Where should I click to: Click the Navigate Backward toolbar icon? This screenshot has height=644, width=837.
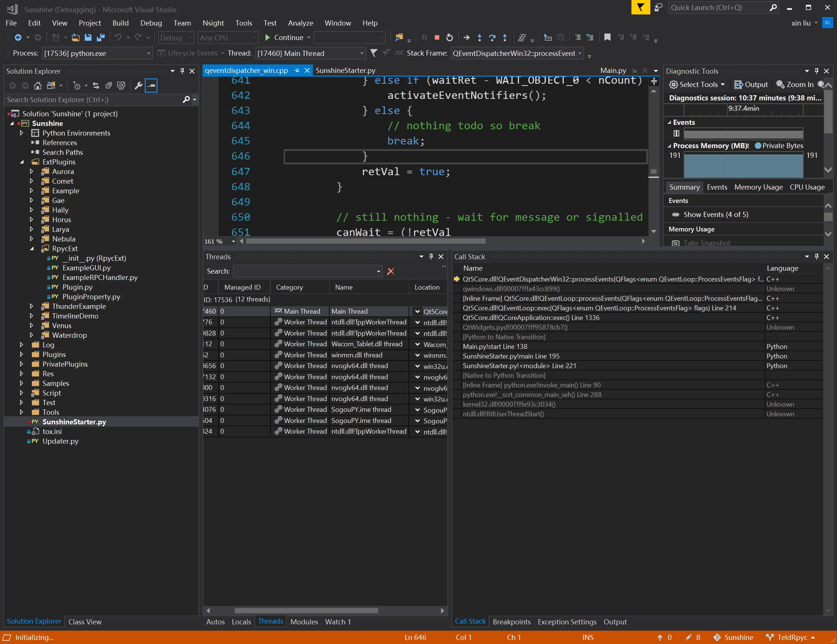click(x=18, y=37)
